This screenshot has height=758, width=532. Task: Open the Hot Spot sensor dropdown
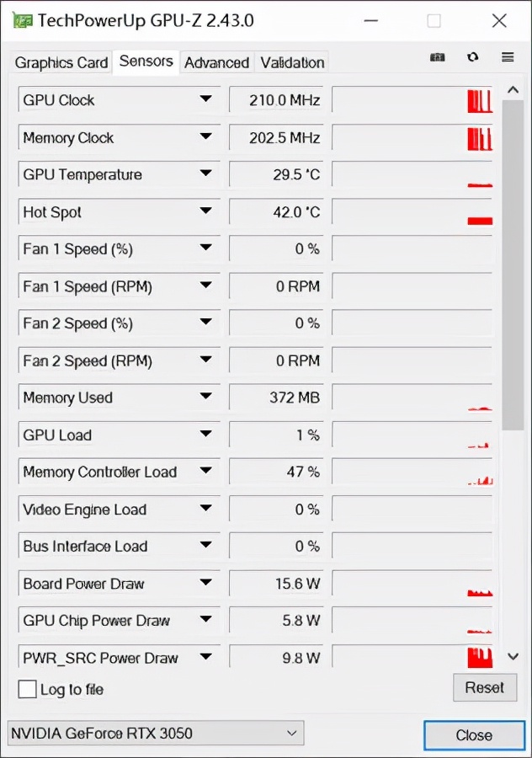[x=205, y=211]
